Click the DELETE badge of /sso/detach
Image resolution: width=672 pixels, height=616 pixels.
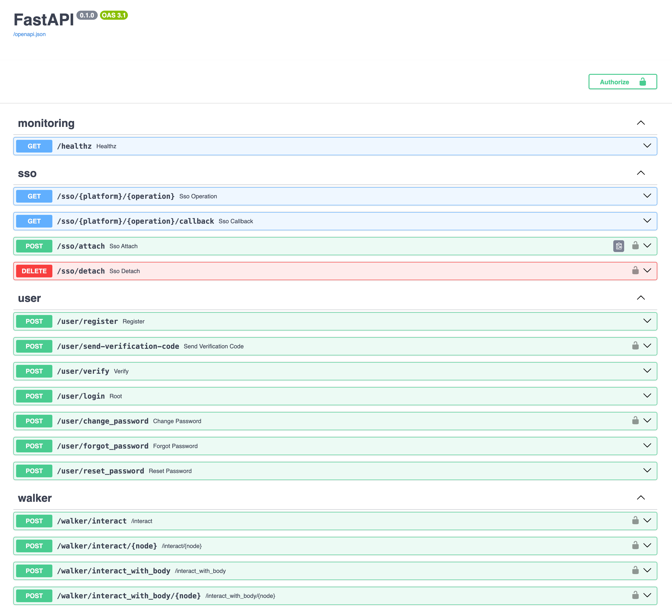34,271
